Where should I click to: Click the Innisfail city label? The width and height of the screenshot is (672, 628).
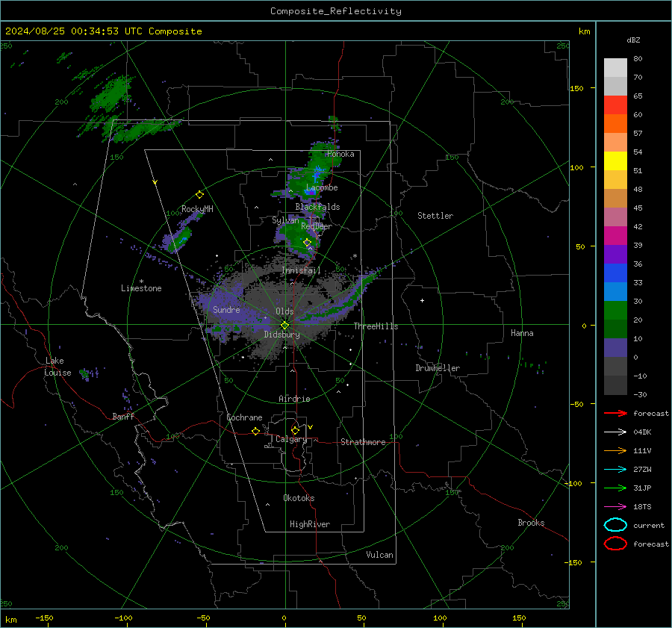[301, 270]
